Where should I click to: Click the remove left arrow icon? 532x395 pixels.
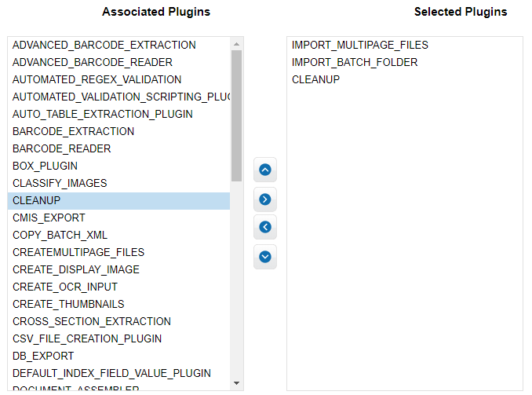pos(265,226)
